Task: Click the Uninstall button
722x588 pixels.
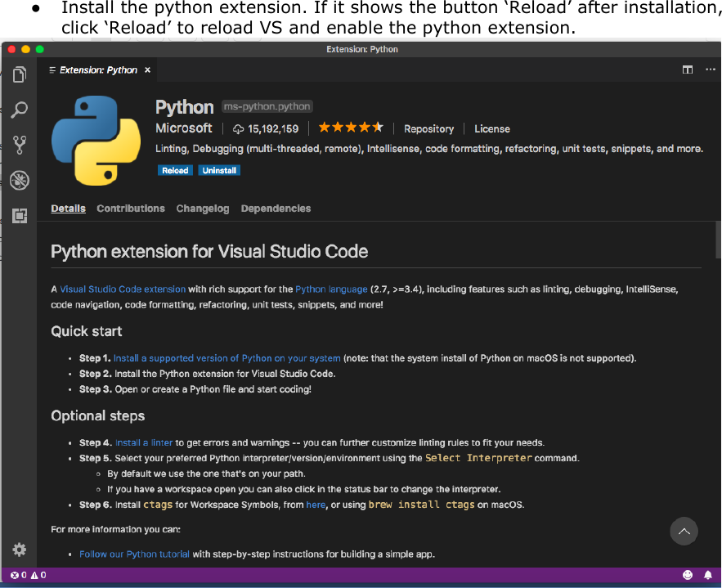Action: tap(219, 171)
